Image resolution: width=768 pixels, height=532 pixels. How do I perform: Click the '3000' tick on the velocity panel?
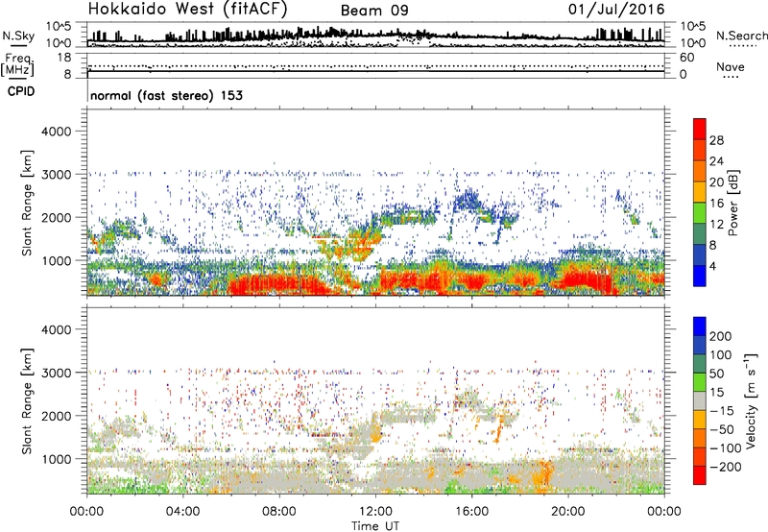pyautogui.click(x=56, y=373)
